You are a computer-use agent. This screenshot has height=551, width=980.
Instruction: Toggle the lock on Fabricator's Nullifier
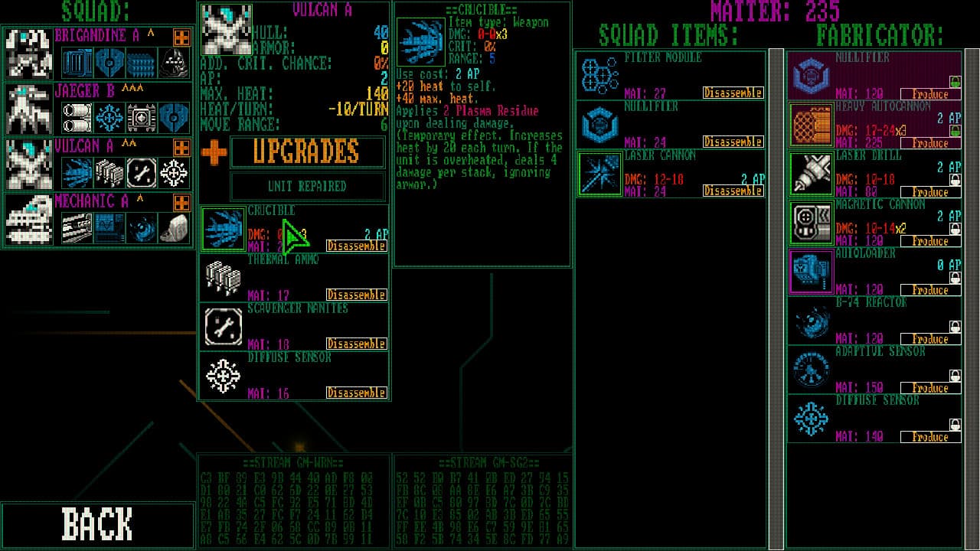click(955, 82)
